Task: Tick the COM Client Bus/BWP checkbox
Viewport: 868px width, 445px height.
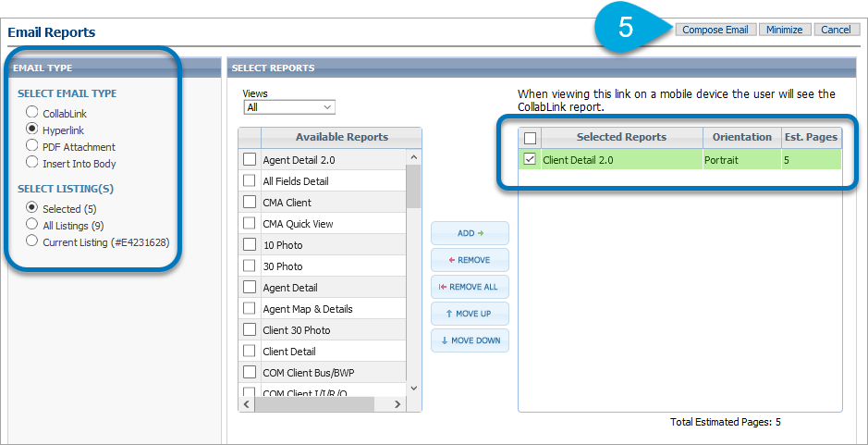Action: pyautogui.click(x=250, y=372)
